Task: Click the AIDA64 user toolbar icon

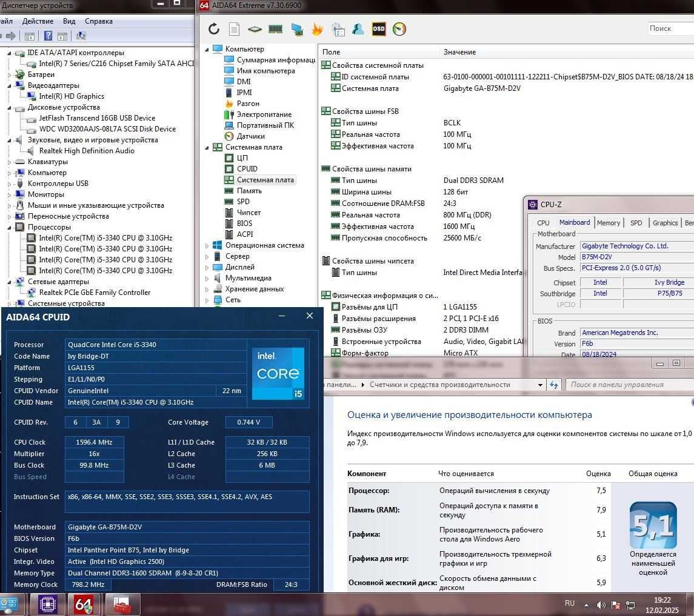Action: coord(358,29)
